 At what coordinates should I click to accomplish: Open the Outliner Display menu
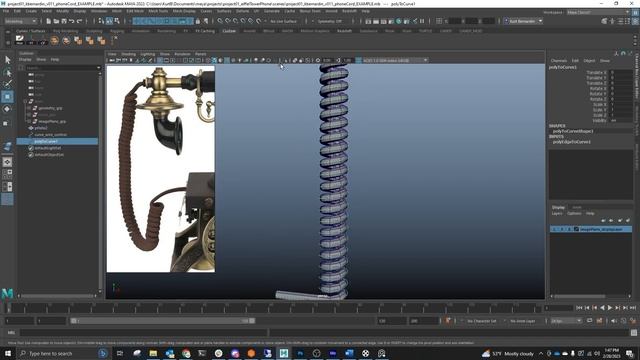click(x=25, y=60)
